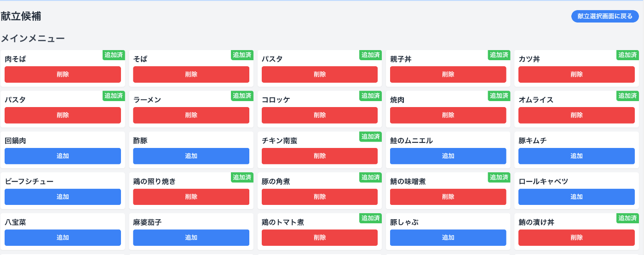
Task: Add 鮭のムニエル to the menu
Action: [448, 156]
